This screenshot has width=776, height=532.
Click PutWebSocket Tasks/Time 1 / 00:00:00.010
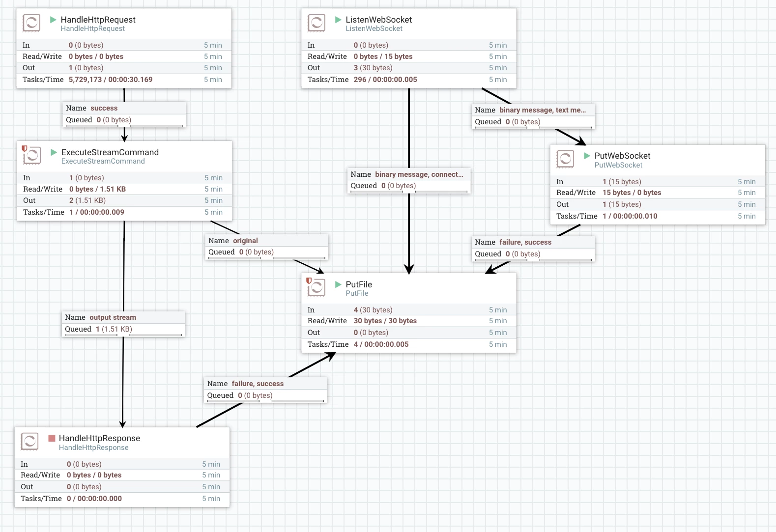tap(630, 216)
